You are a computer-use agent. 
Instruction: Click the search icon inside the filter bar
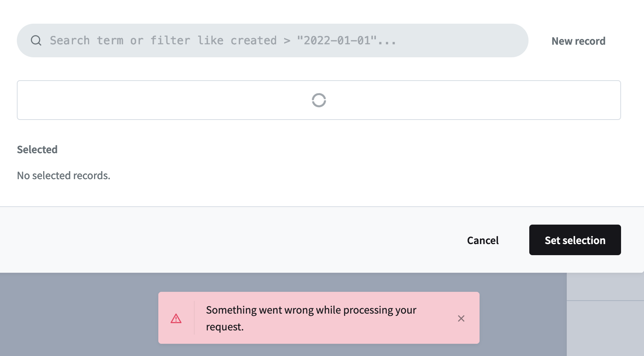tap(36, 40)
